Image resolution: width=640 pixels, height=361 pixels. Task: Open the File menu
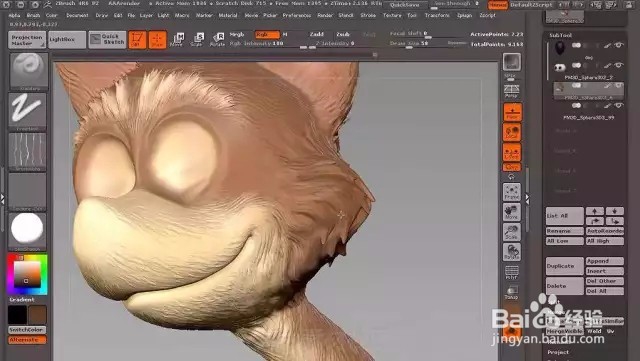[x=131, y=16]
